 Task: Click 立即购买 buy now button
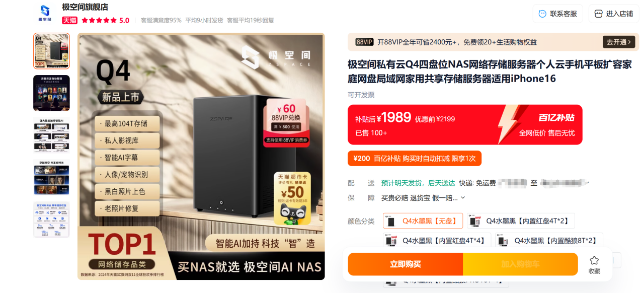coord(406,264)
